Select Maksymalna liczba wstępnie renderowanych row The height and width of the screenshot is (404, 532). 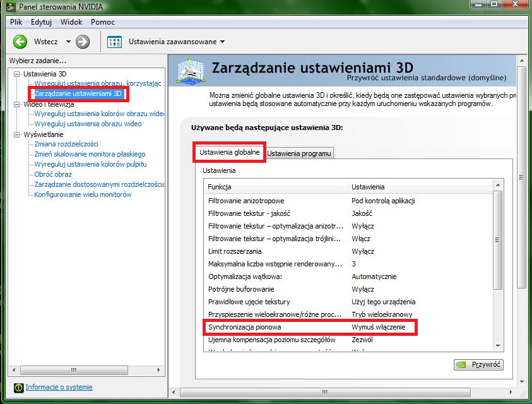coord(348,264)
